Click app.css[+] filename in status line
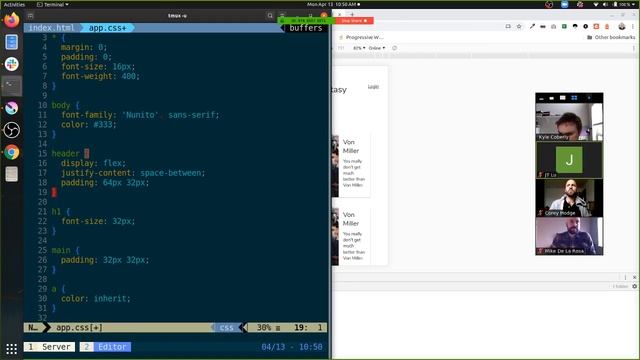The height and width of the screenshot is (360, 640). click(x=79, y=327)
